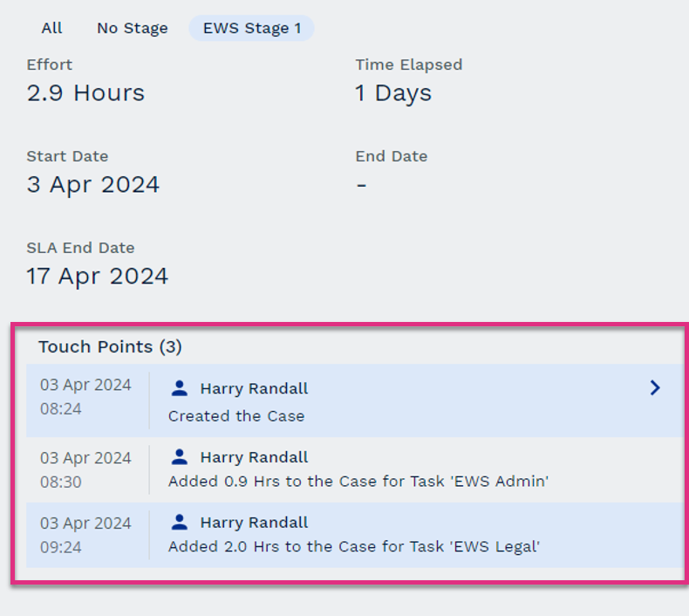
Task: Click user icon on the EWS Legal entry
Action: pyautogui.click(x=180, y=523)
